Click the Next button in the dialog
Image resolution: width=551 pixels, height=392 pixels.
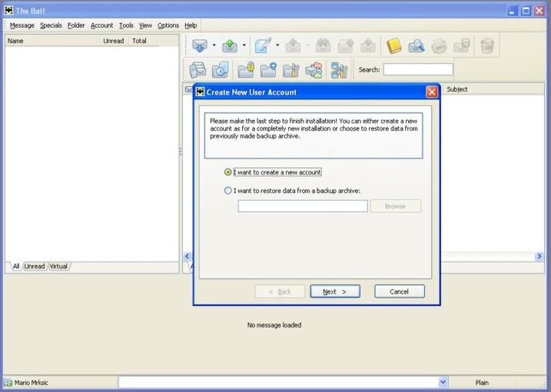point(335,291)
